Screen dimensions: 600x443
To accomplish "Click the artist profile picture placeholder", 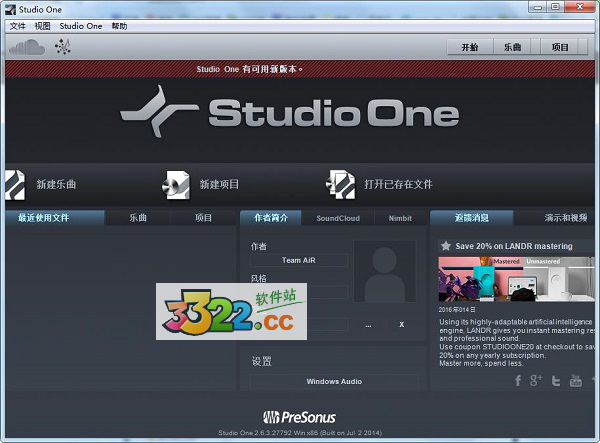I will click(x=385, y=271).
